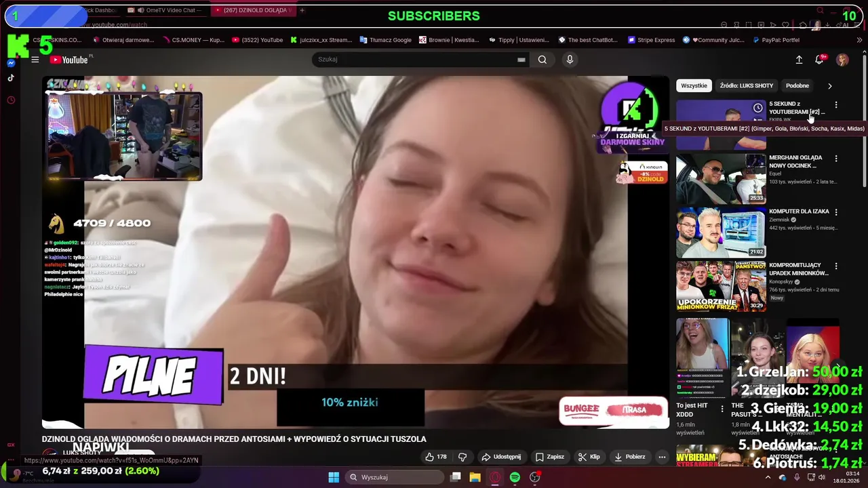868x488 pixels.
Task: Select the Podobne filter chip
Action: [797, 86]
